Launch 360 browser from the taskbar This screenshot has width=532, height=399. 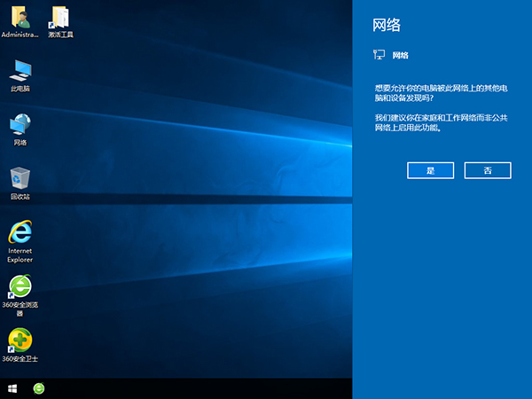[x=39, y=388]
